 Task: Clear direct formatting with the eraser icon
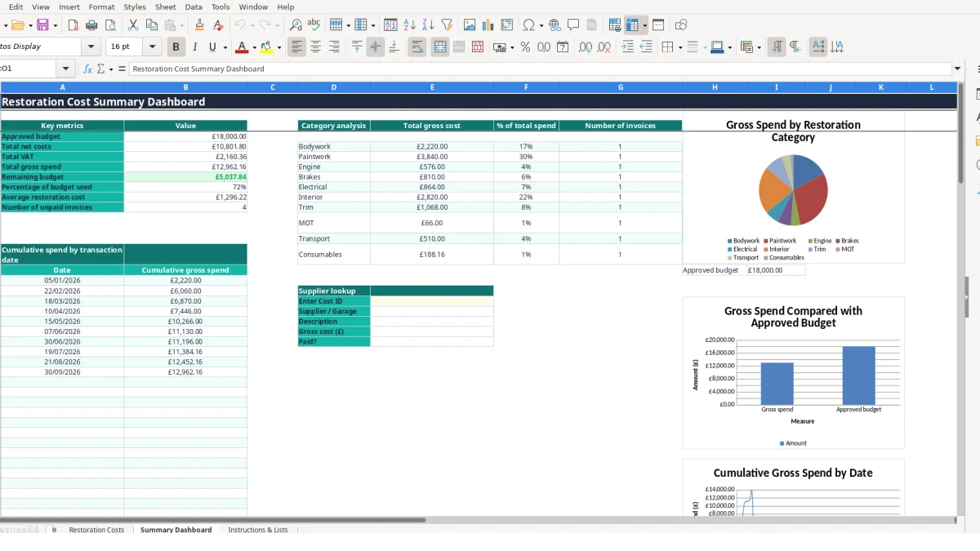click(218, 25)
